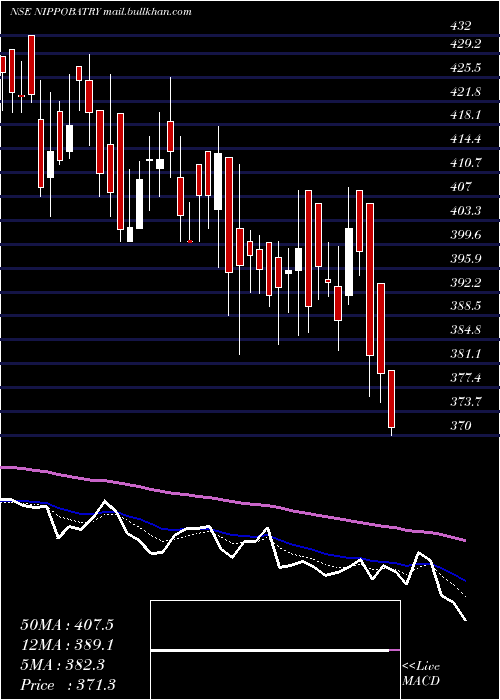Screen dimensions: 500x700
Task: Click the pink 50MA trend line
Action: (x=232, y=502)
